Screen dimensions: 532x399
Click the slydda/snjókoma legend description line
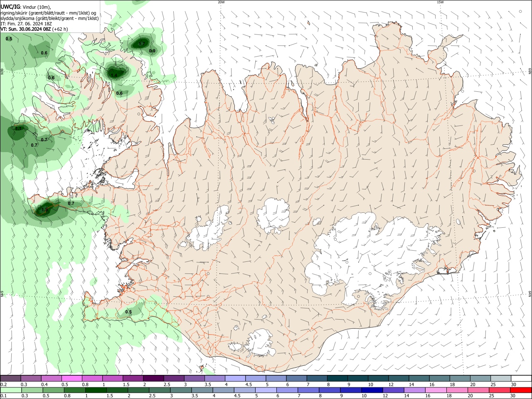coord(49,18)
